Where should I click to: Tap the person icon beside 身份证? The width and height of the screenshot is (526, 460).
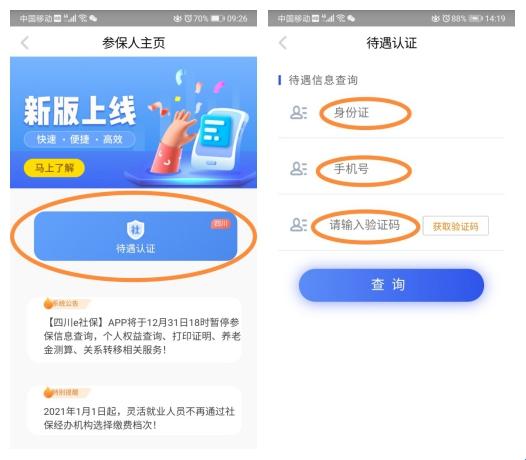coord(298,113)
